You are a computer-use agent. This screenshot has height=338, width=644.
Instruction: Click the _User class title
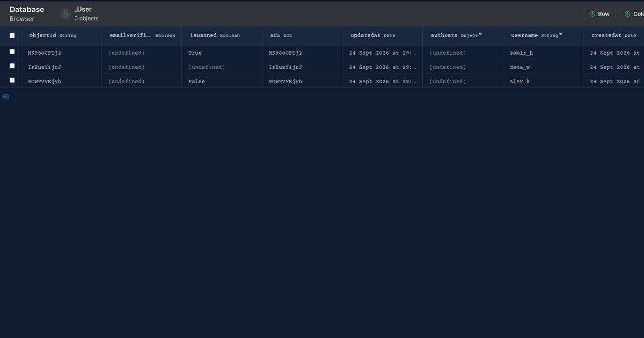(x=83, y=9)
